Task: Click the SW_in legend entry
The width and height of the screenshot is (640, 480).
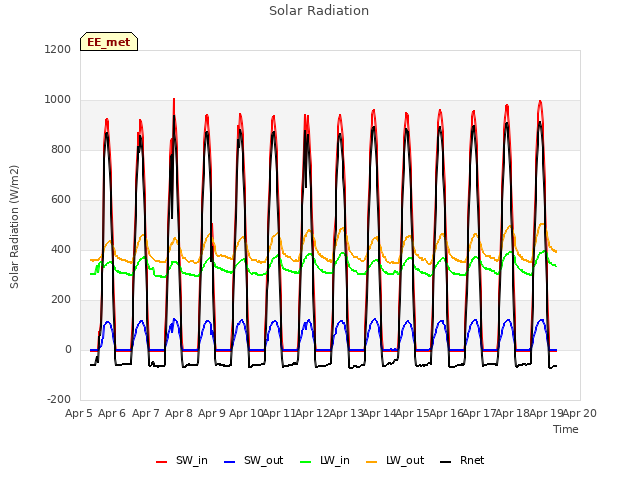Action: point(182,461)
